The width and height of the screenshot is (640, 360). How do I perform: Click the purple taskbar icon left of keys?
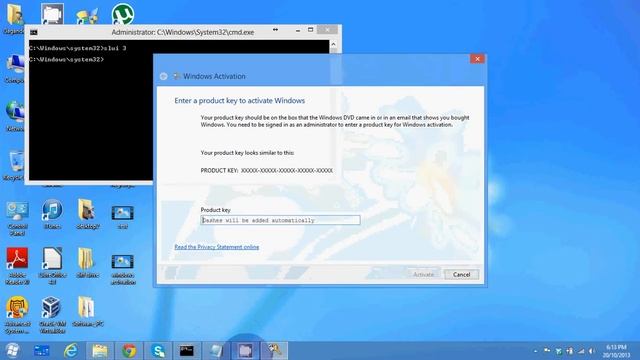pyautogui.click(x=245, y=351)
